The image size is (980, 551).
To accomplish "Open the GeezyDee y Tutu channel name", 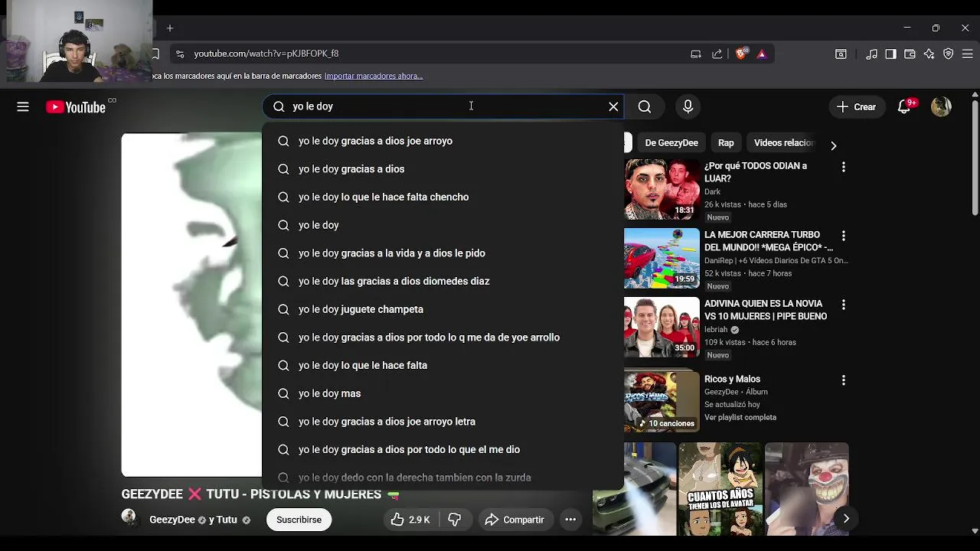I will (193, 520).
